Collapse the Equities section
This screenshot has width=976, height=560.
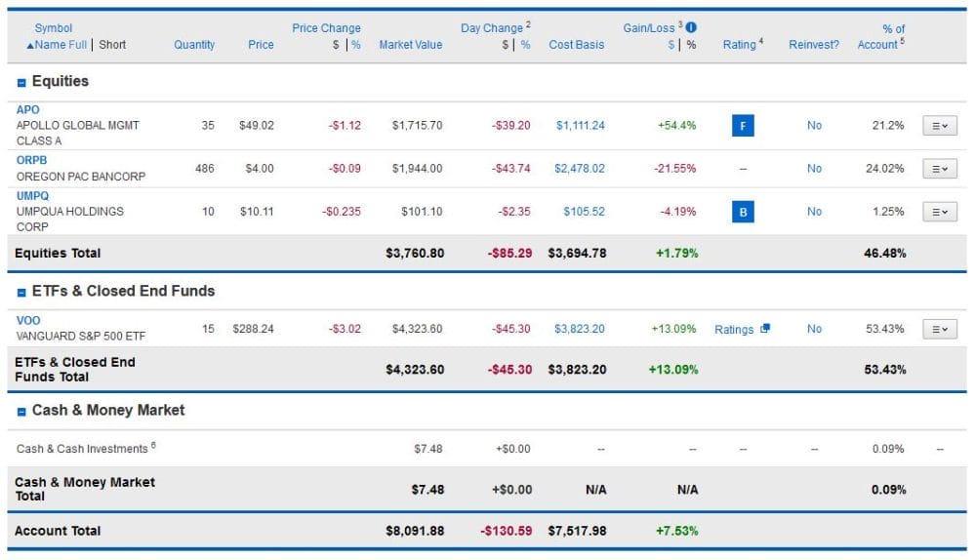click(21, 82)
